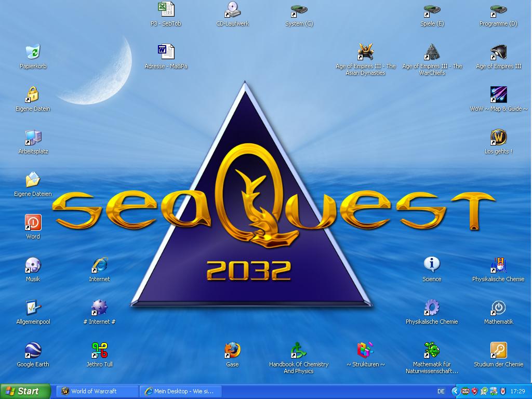The width and height of the screenshot is (532, 399).
Task: Select the Jethro Tull desktop icon
Action: (x=99, y=351)
